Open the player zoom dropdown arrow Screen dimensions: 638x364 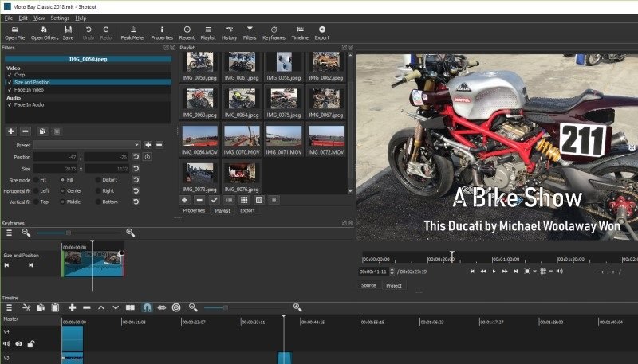click(534, 272)
